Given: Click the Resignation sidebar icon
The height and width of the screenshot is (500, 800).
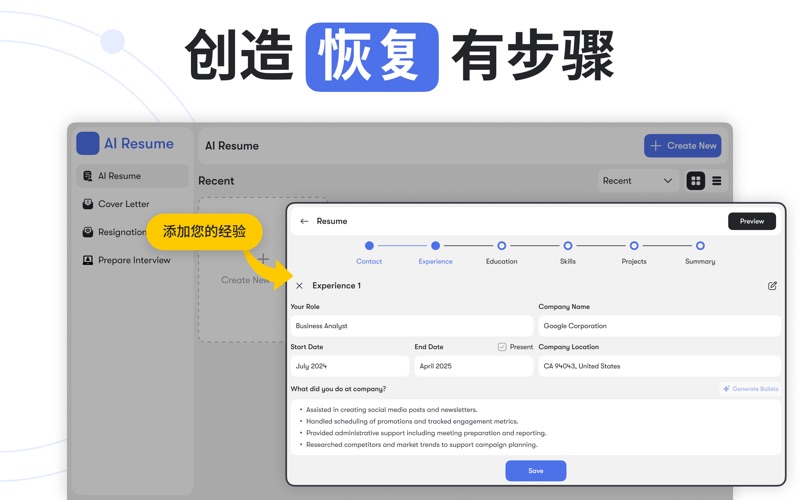Looking at the screenshot, I should pyautogui.click(x=88, y=232).
